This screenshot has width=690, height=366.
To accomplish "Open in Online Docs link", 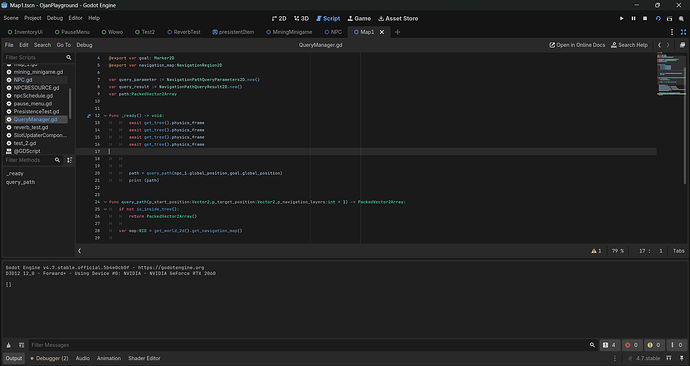I will 577,45.
